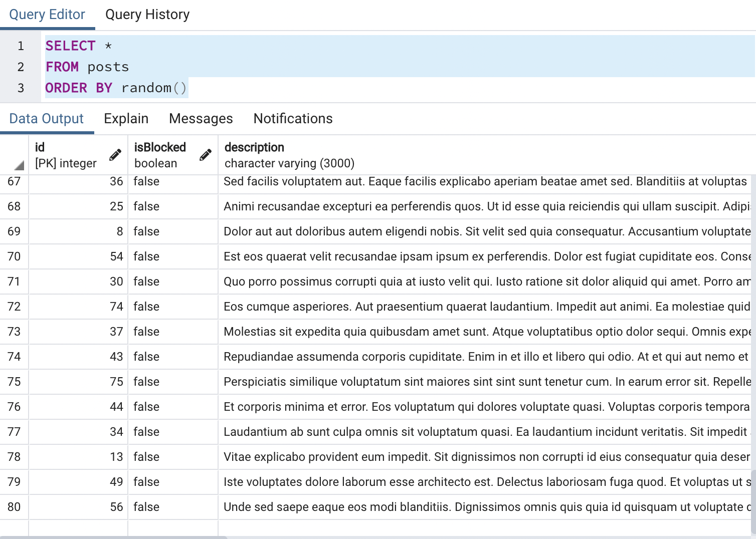Switch to the Messages tab
This screenshot has width=756, height=539.
pos(201,119)
